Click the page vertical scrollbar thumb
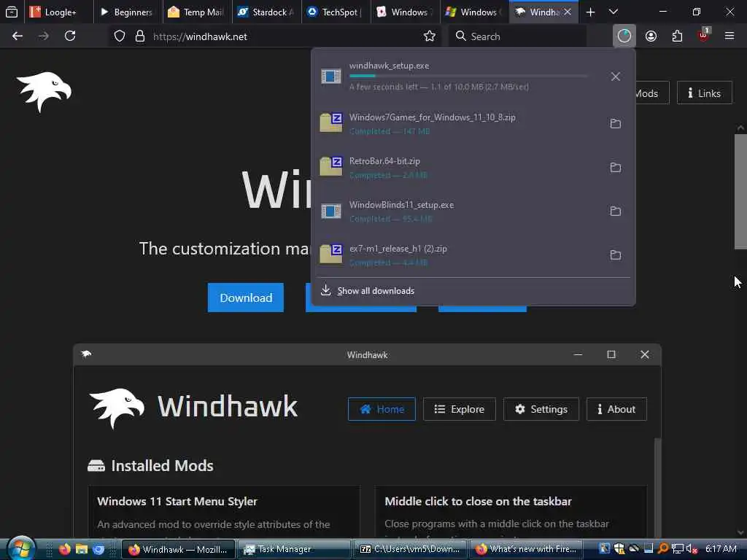Viewport: 747px width, 560px height. point(740,192)
